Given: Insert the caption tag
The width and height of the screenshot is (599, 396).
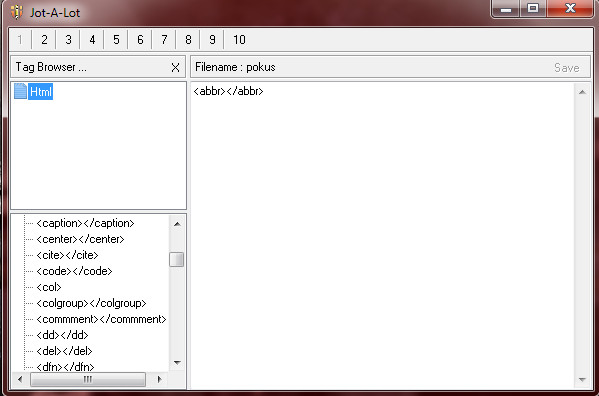Looking at the screenshot, I should (x=85, y=223).
